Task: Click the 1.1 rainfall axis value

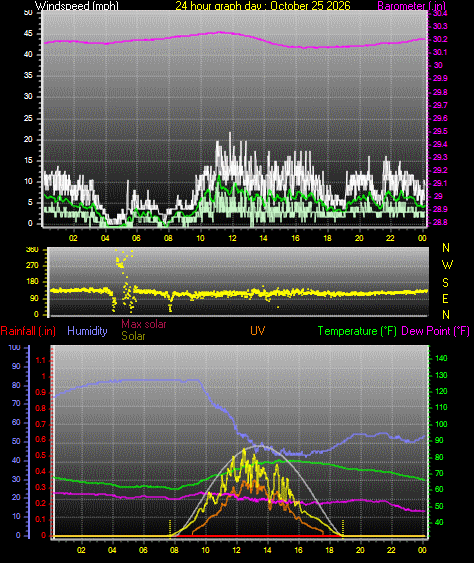Action: tap(41, 360)
